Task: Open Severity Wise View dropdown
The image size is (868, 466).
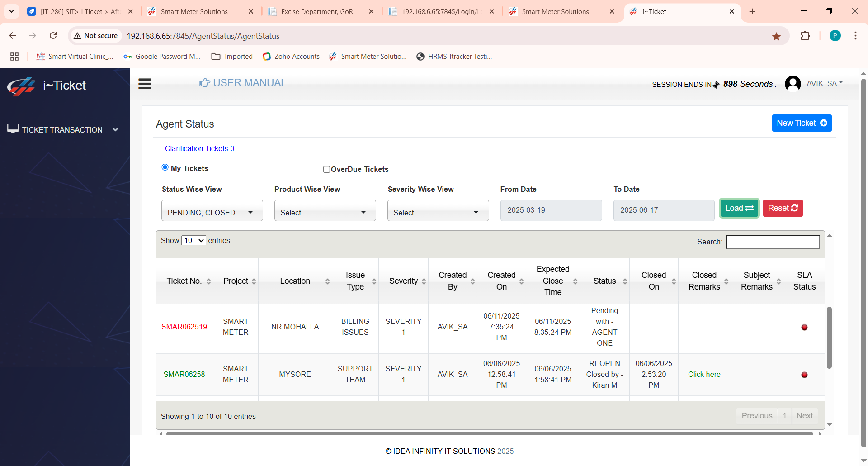Action: (438, 210)
